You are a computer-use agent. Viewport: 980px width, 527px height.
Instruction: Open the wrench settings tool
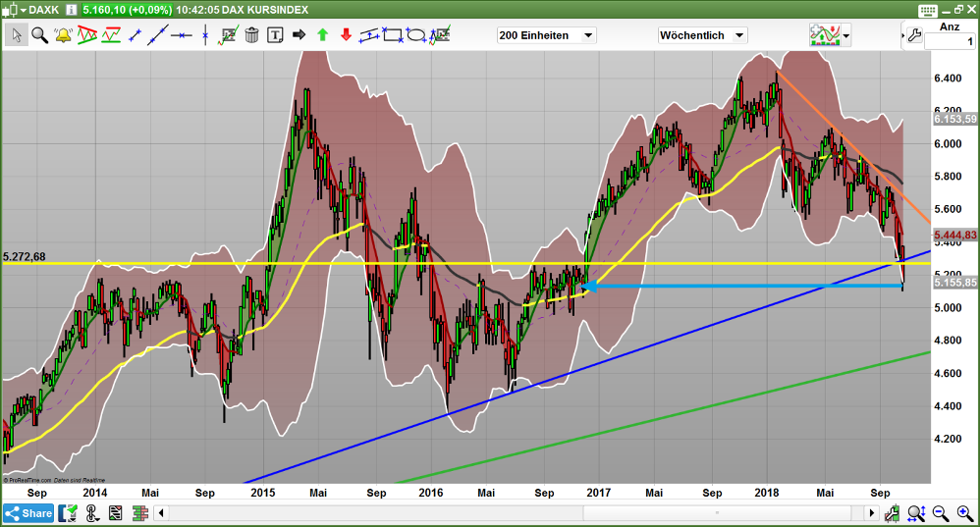914,35
